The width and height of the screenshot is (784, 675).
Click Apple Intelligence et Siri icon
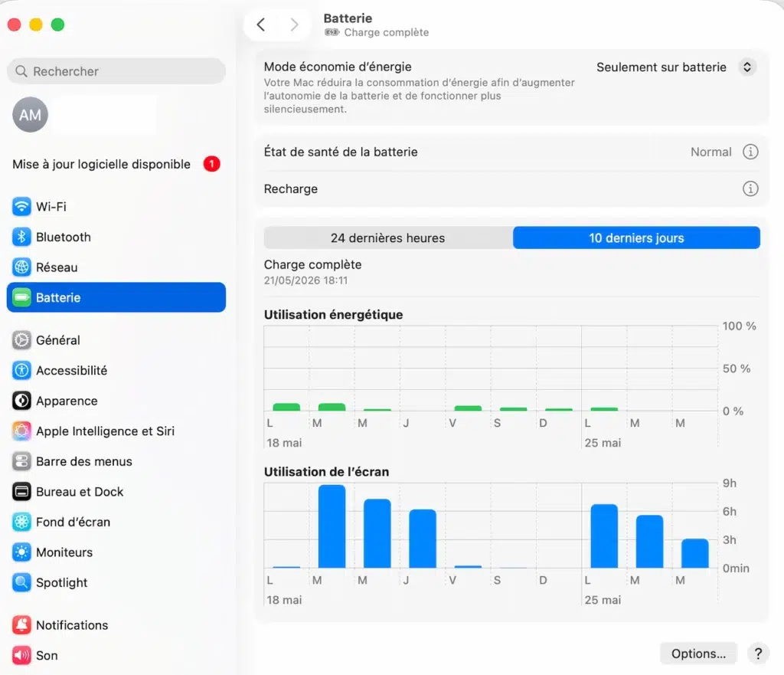tap(21, 431)
